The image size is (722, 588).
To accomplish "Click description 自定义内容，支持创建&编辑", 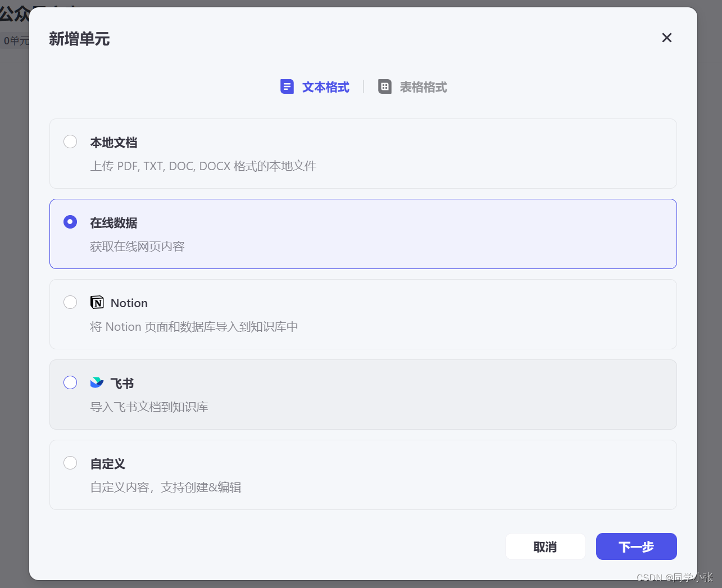I will (166, 487).
